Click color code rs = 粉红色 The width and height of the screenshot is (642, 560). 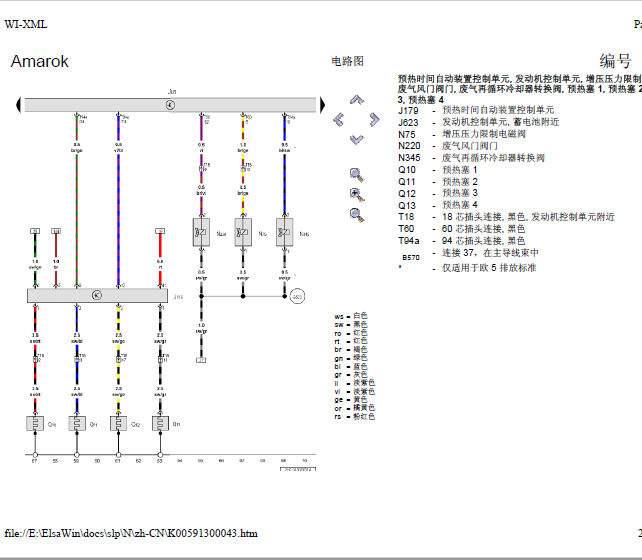point(355,416)
